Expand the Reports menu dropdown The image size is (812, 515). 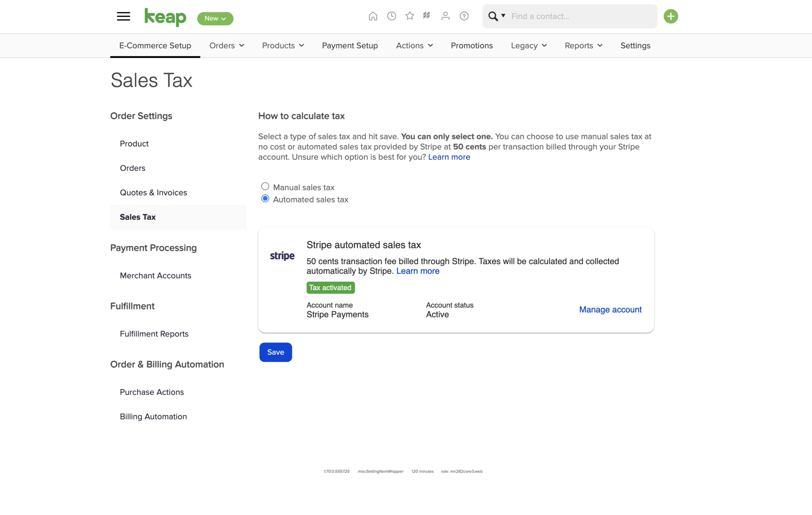point(583,45)
